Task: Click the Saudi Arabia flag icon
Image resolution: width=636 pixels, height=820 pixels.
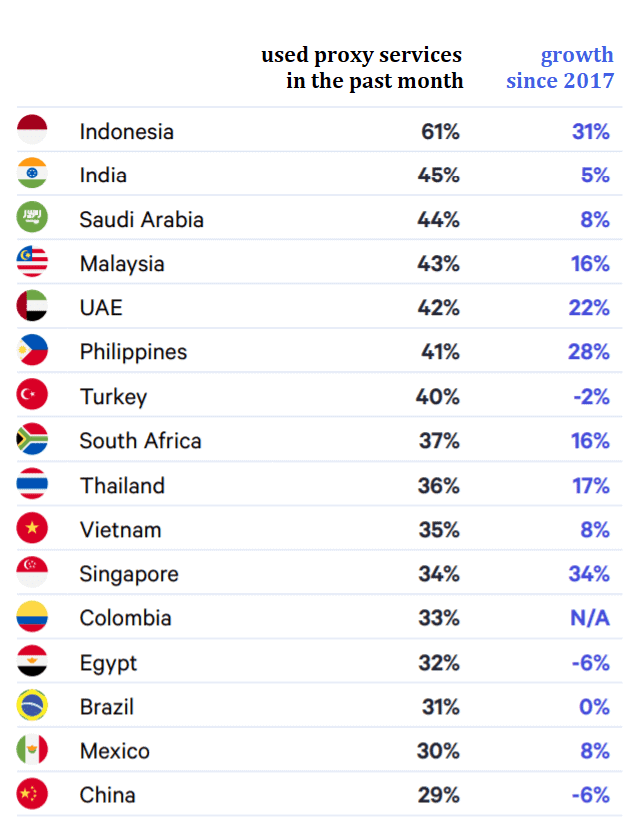Action: tap(32, 217)
